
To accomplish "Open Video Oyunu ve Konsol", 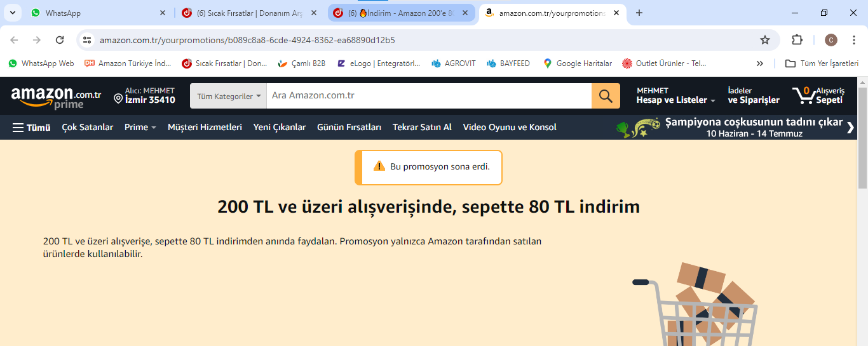I will [x=510, y=127].
